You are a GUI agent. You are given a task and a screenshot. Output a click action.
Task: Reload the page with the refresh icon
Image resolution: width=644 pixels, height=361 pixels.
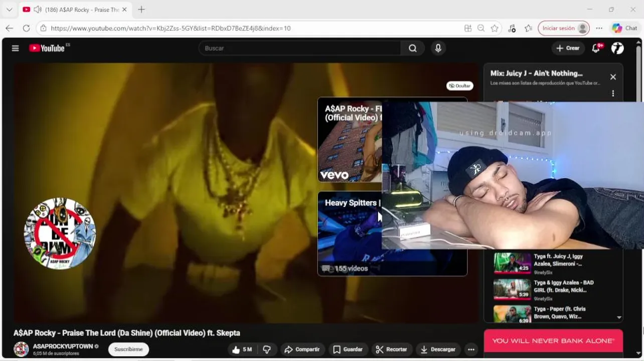pyautogui.click(x=26, y=28)
